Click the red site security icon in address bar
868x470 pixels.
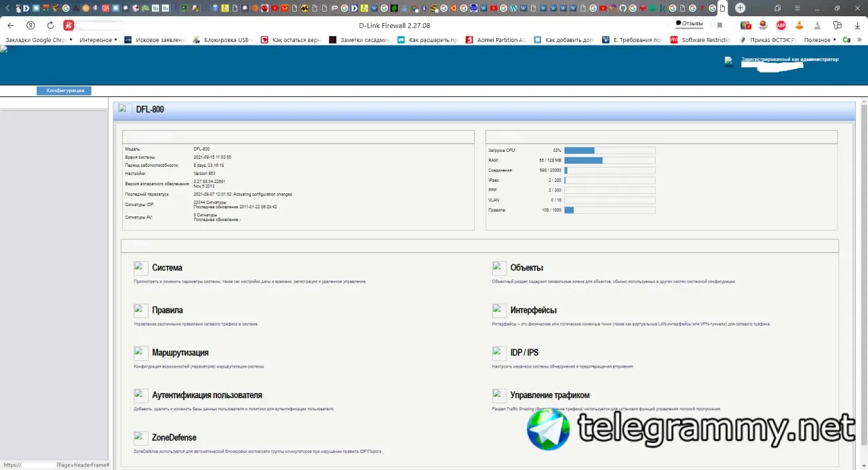(x=68, y=25)
